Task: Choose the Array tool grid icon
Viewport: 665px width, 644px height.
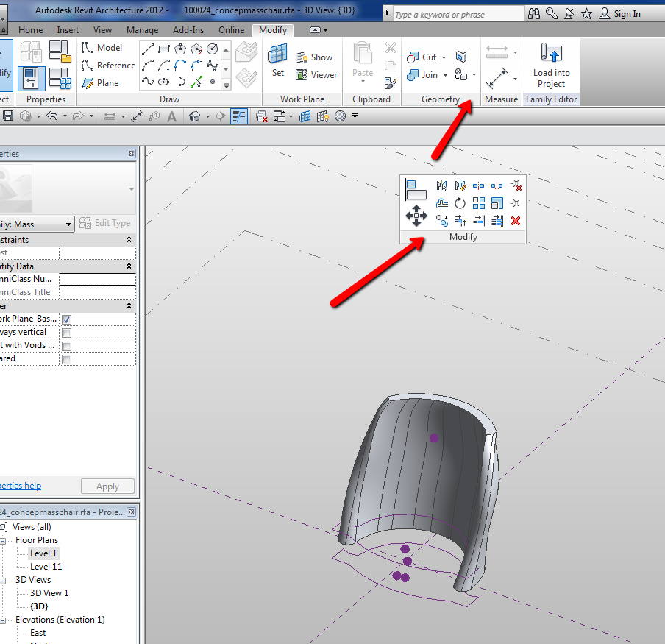Action: [x=479, y=203]
